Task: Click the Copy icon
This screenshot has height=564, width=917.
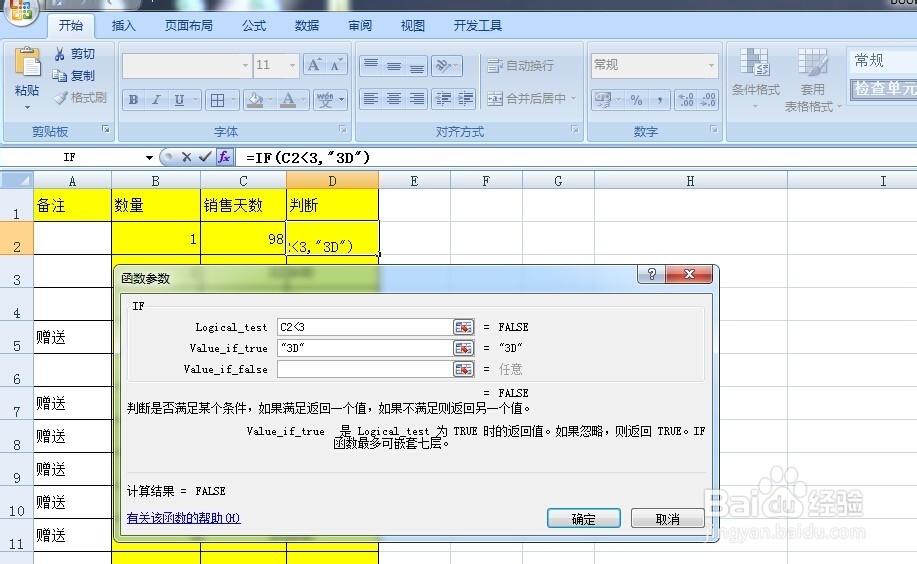Action: tap(59, 75)
